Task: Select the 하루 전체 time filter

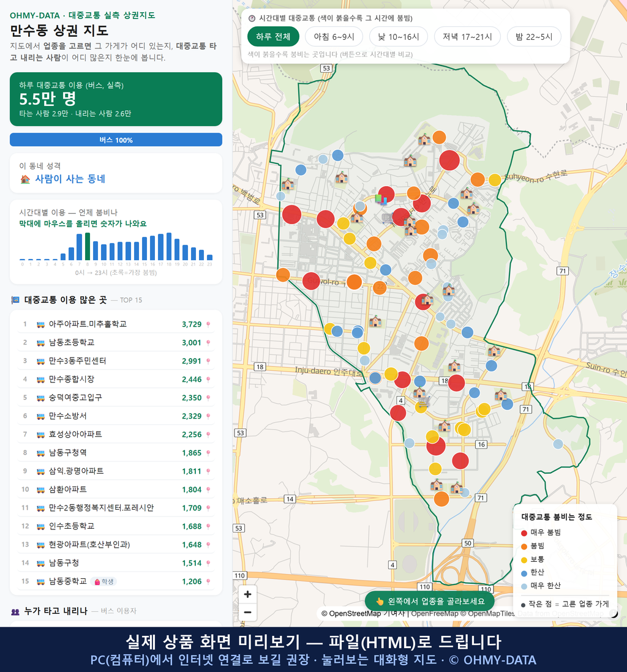Action: coord(273,37)
